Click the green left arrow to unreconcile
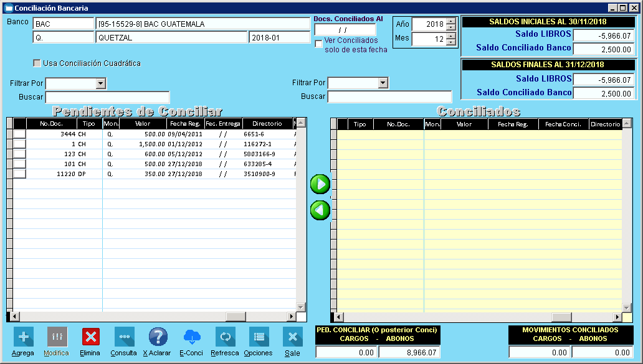Screen dimensions: 643x364 point(320,210)
